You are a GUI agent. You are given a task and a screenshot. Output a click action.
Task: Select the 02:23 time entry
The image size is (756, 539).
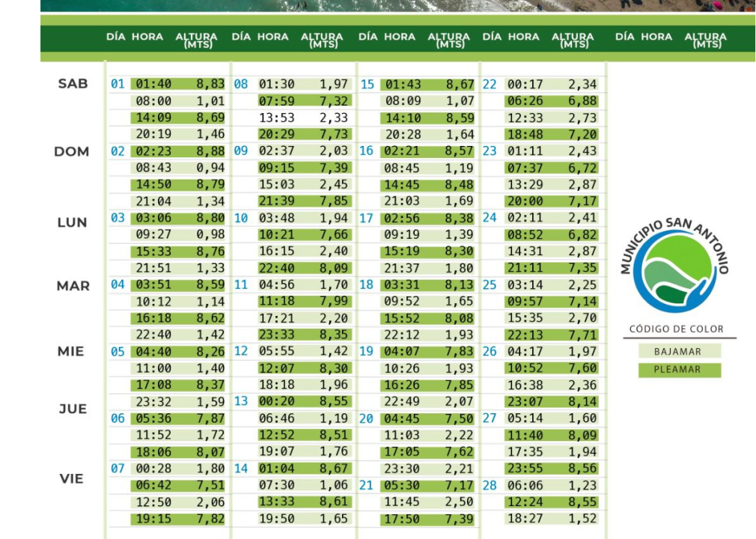pos(153,151)
